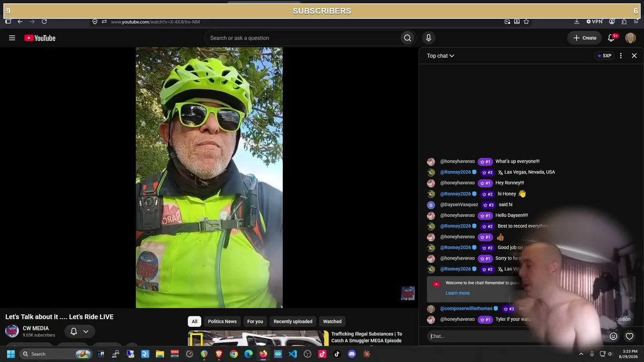
Task: Open Microsoft Edge from the taskbar
Action: click(249, 354)
